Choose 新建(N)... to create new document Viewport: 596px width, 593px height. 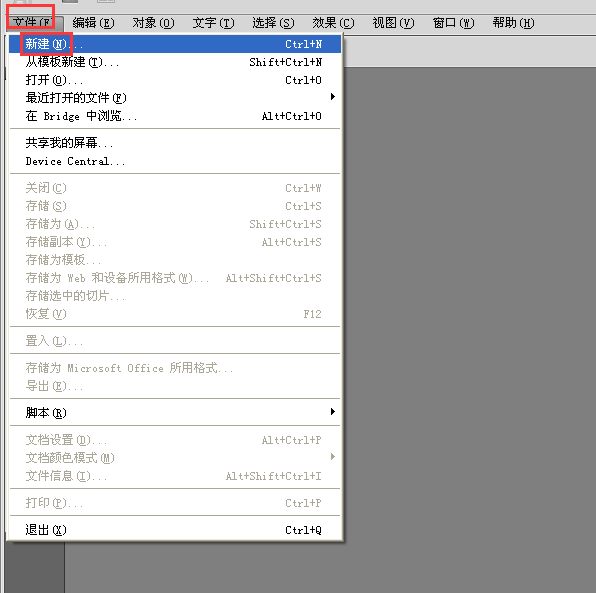click(x=175, y=44)
